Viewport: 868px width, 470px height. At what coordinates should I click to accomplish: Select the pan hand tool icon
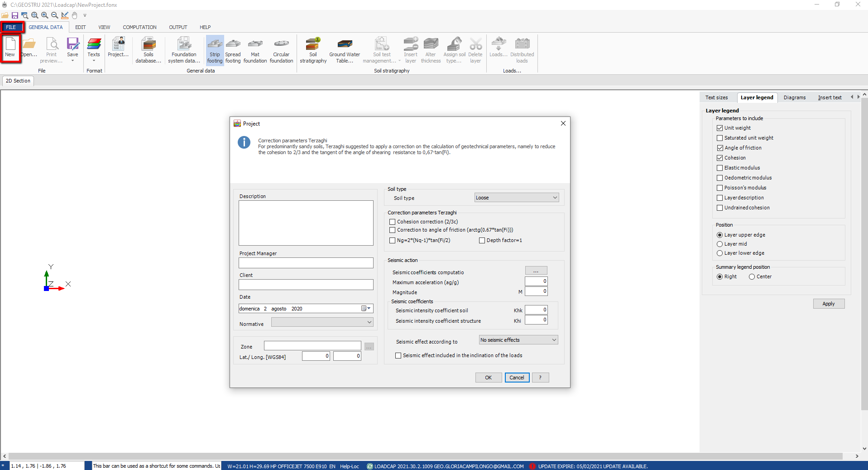point(75,15)
